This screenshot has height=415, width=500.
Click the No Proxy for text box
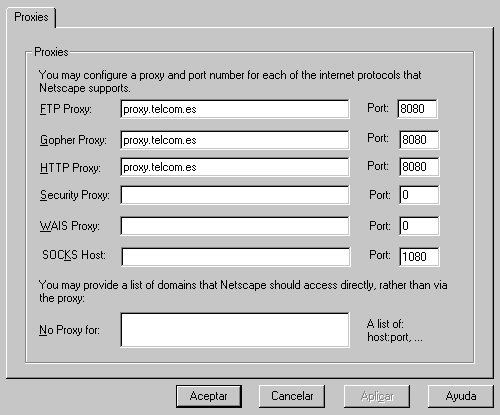(235, 330)
